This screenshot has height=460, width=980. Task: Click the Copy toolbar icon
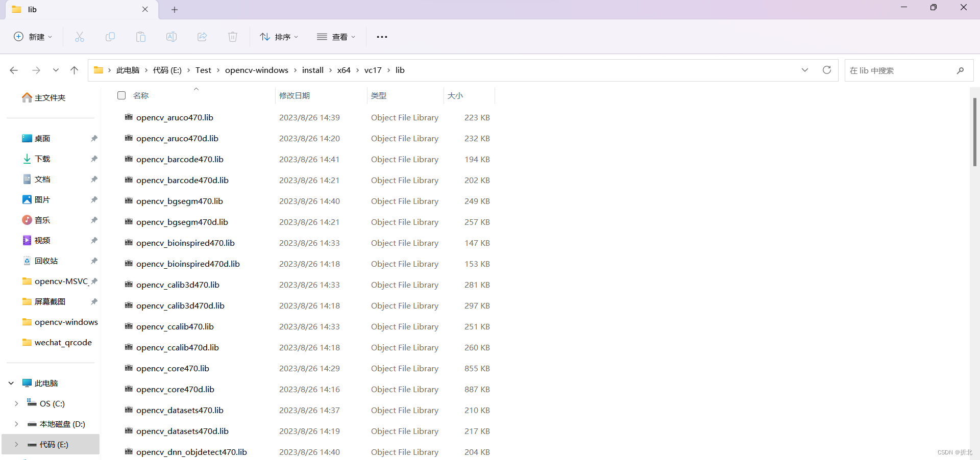point(110,37)
